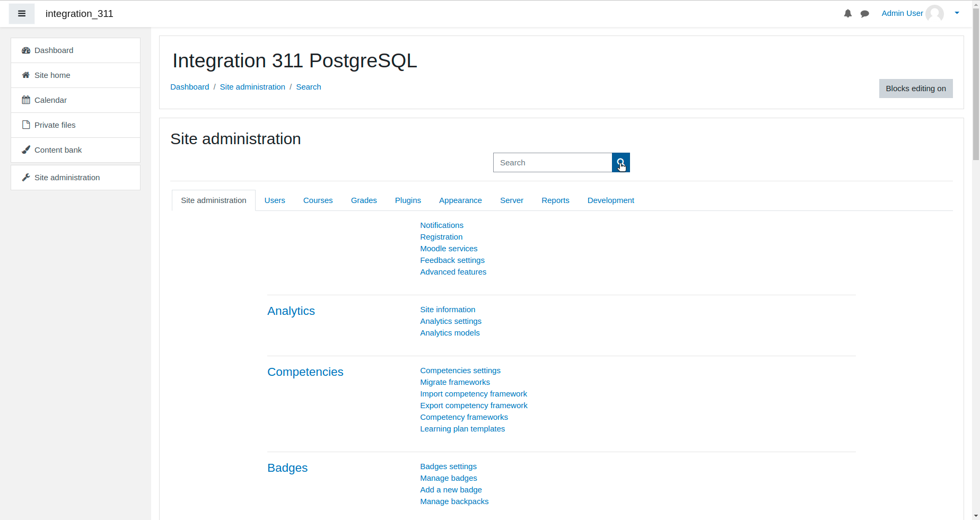
Task: Open Content bank in the side navigation
Action: 75,150
